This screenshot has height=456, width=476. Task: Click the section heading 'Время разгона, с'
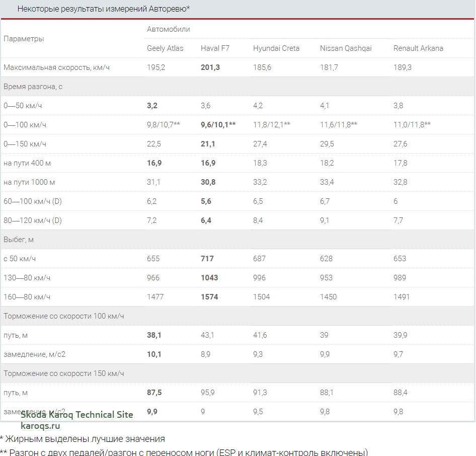33,87
